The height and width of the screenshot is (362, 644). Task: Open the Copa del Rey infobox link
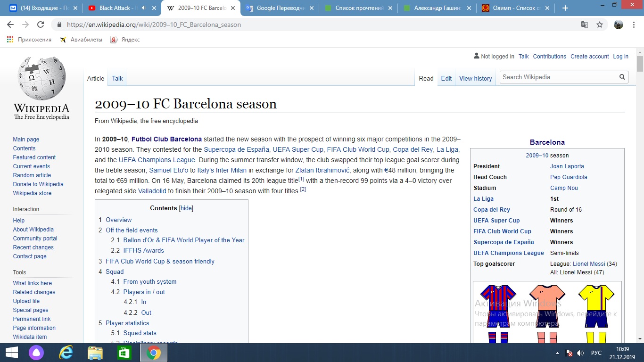click(492, 210)
